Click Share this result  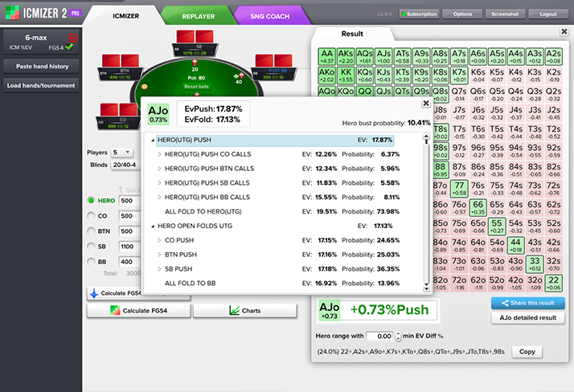[x=528, y=303]
